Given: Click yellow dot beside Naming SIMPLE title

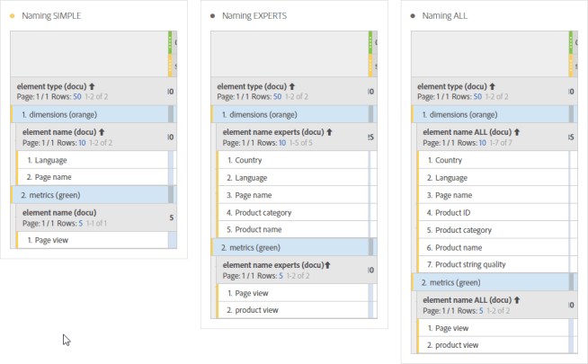Looking at the screenshot, I should click(12, 16).
